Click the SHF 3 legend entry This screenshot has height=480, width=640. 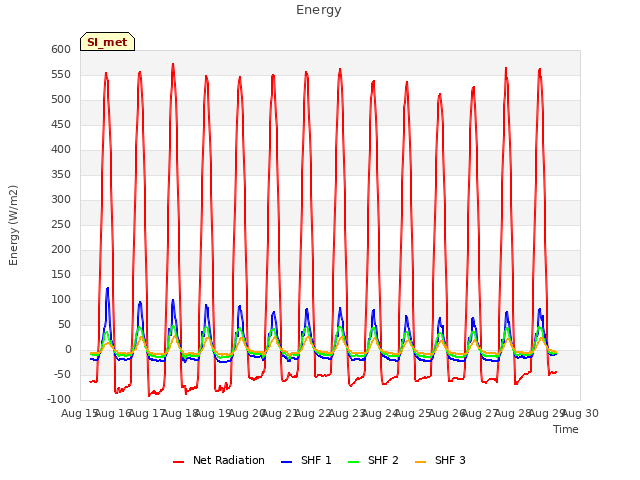[440, 460]
